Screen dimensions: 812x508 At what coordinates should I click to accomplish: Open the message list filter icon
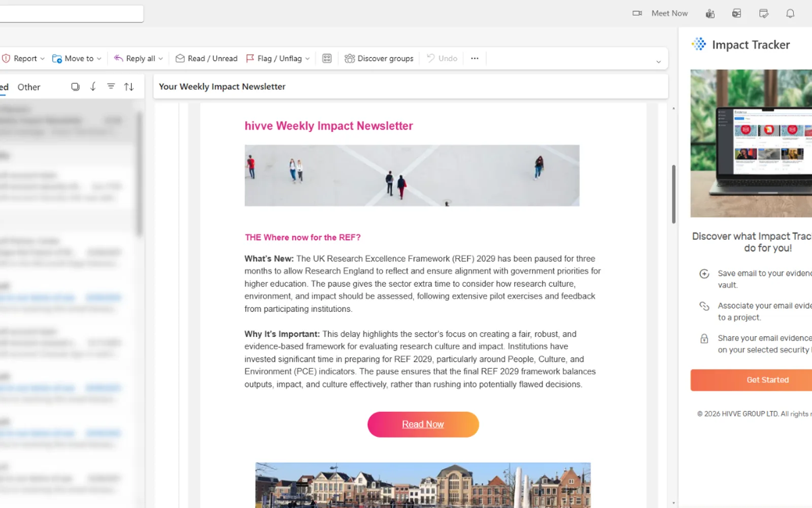[x=111, y=86]
